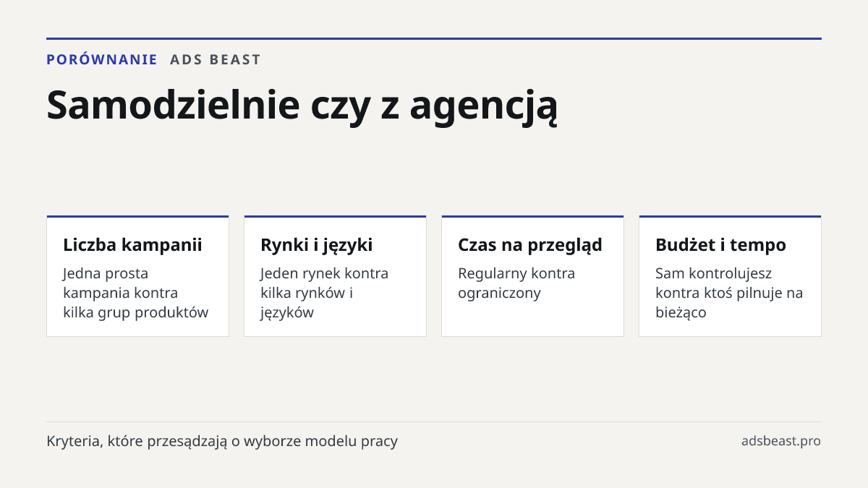This screenshot has width=868, height=488.
Task: Click the 'ADS BEAST' brand text
Action: 216,60
